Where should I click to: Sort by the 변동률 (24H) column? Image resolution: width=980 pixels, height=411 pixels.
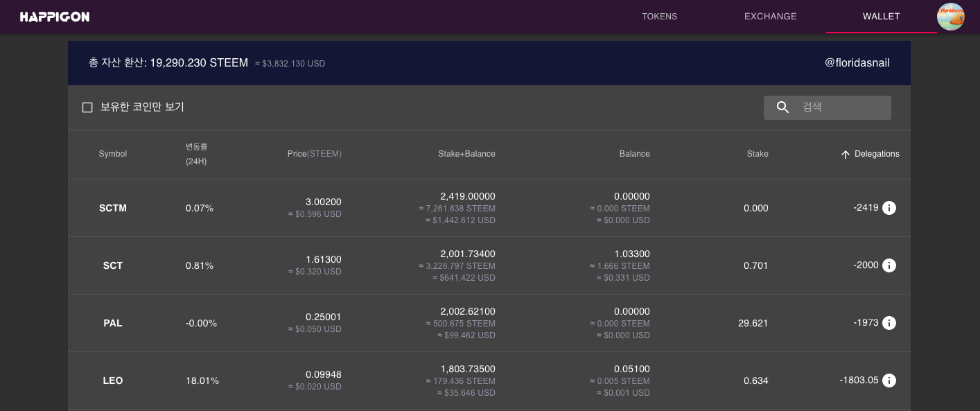tap(196, 154)
